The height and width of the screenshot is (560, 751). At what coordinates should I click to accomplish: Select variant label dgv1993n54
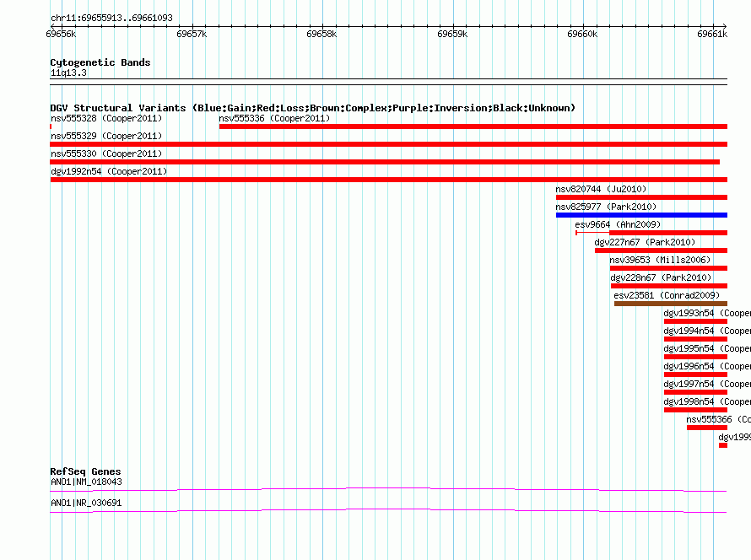(689, 313)
